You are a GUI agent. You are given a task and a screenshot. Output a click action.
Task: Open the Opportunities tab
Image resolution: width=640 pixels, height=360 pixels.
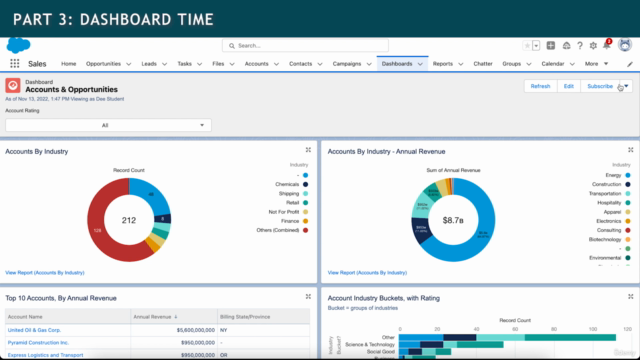pos(103,64)
